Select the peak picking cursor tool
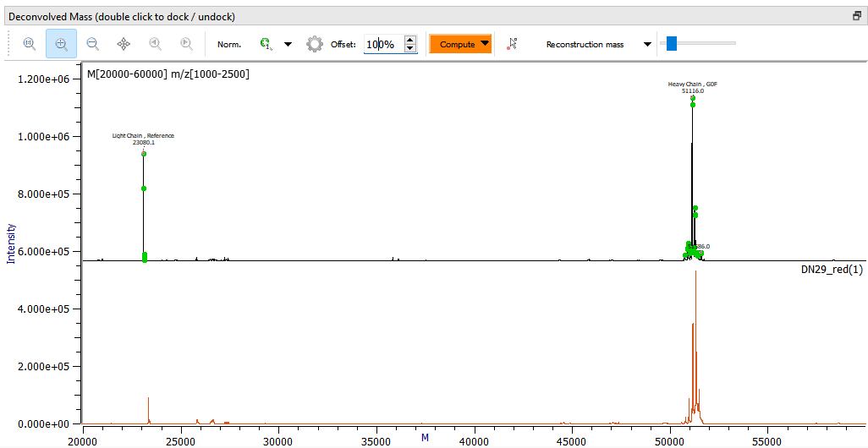The height and width of the screenshot is (448, 868). tap(512, 44)
